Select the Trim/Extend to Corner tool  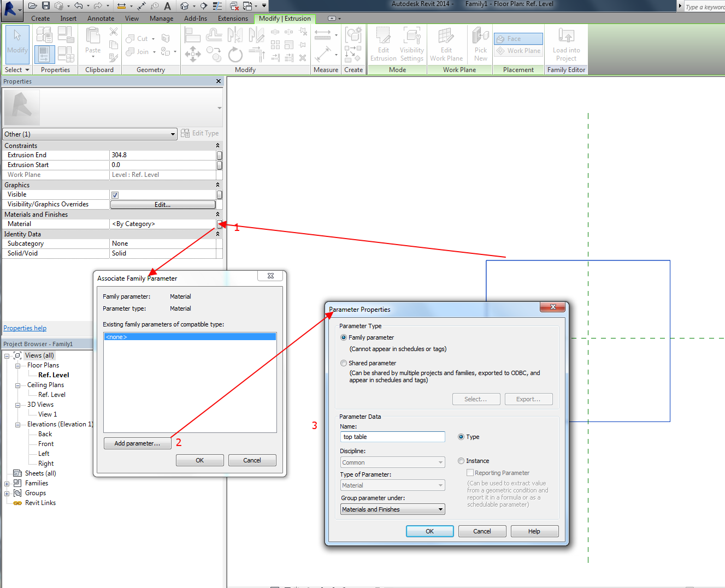256,55
